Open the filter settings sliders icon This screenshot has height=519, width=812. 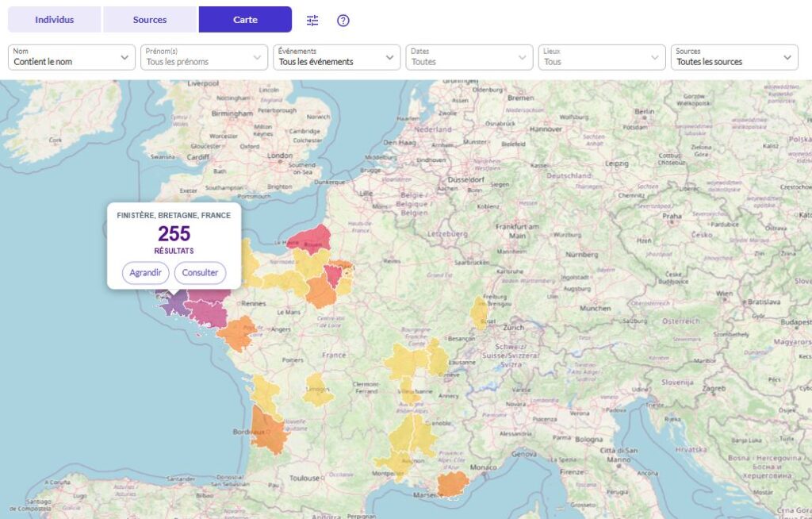click(312, 21)
